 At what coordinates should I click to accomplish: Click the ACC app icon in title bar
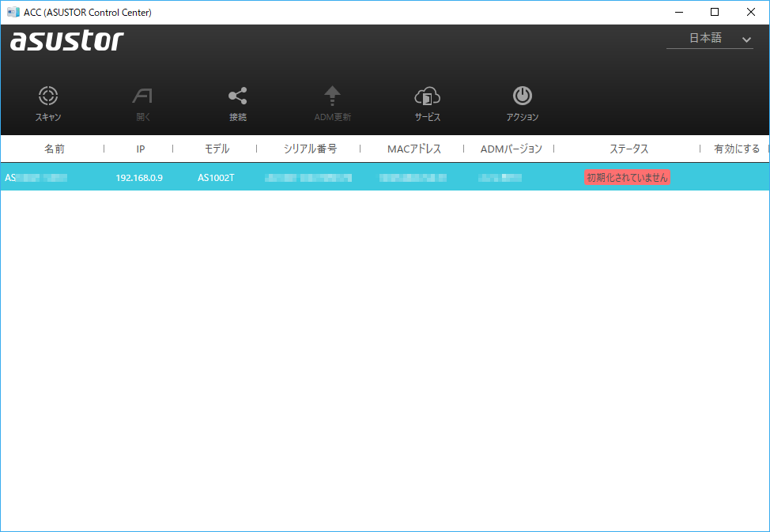(x=13, y=12)
